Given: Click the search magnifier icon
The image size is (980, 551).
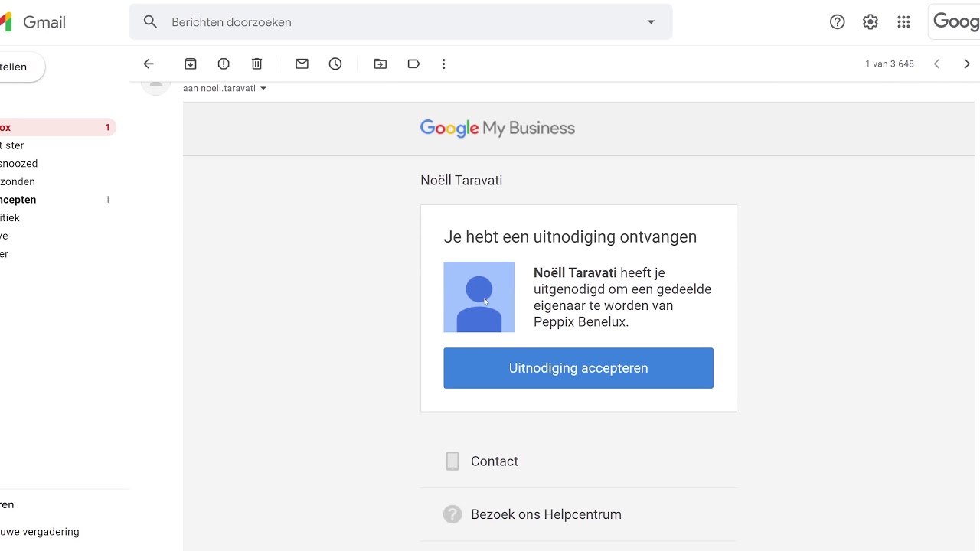Looking at the screenshot, I should point(151,22).
